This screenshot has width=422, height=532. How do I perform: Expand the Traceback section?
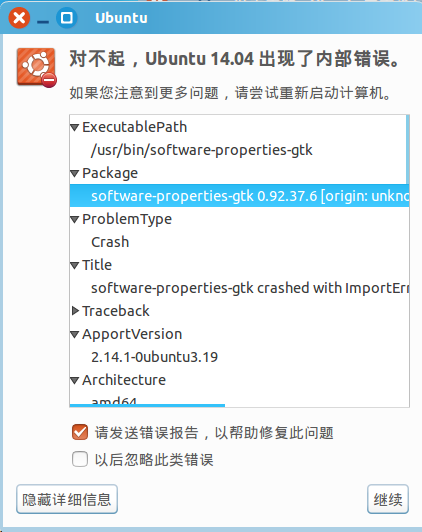pos(75,311)
